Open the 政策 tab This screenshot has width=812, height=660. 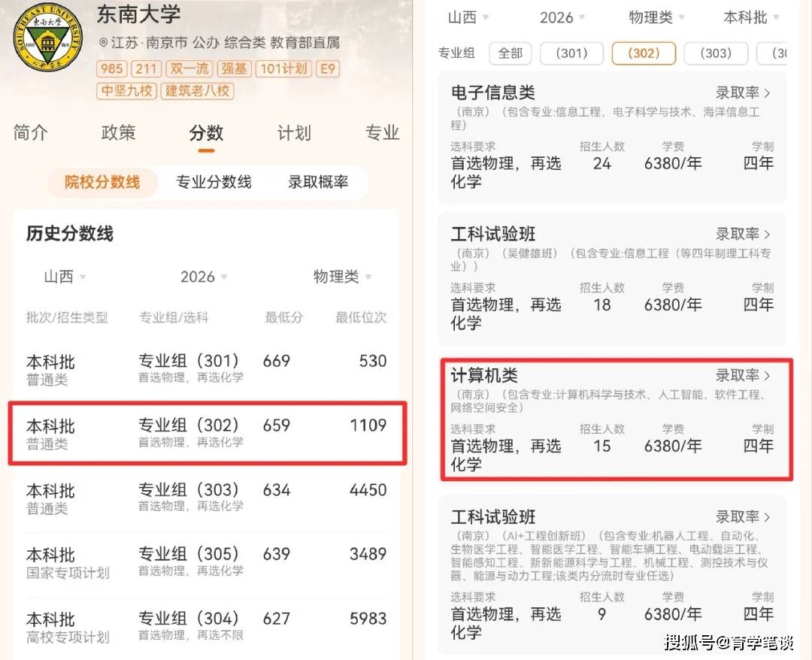119,132
